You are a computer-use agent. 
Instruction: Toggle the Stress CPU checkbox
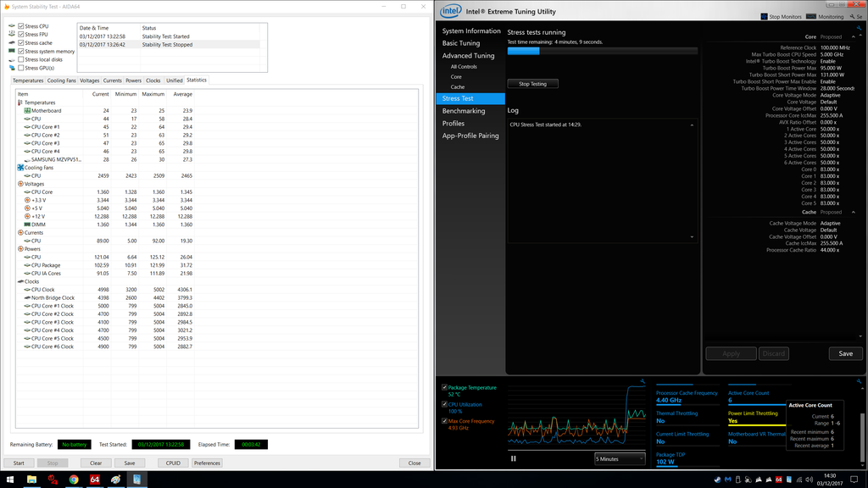pyautogui.click(x=21, y=26)
